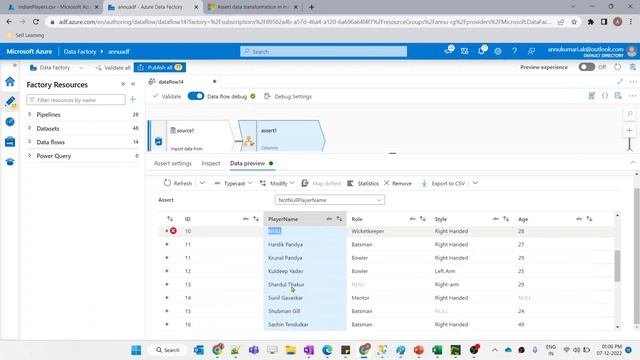Click Export to CSV
Screen dimensions: 640x360
click(443, 183)
